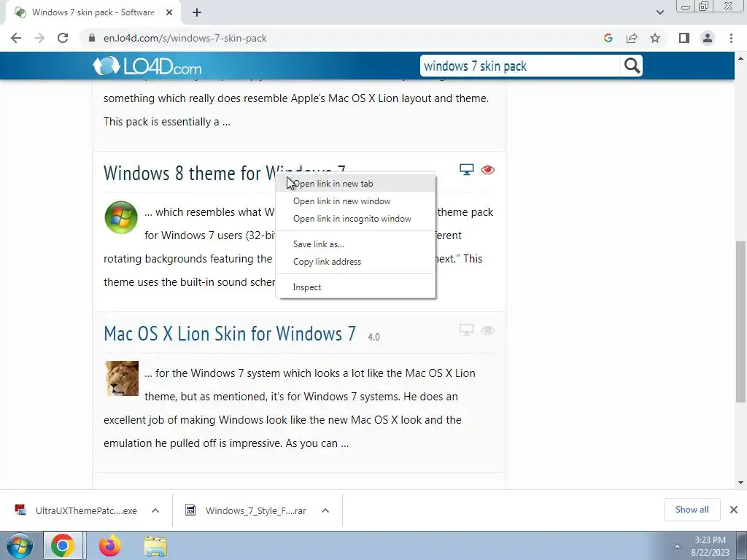
Task: Open a new tab with plus button
Action: pyautogui.click(x=197, y=12)
